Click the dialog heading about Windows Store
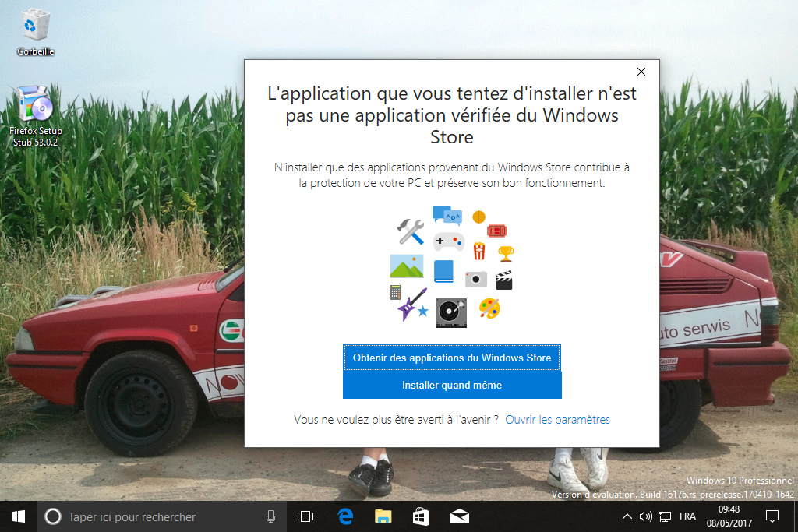 [452, 115]
